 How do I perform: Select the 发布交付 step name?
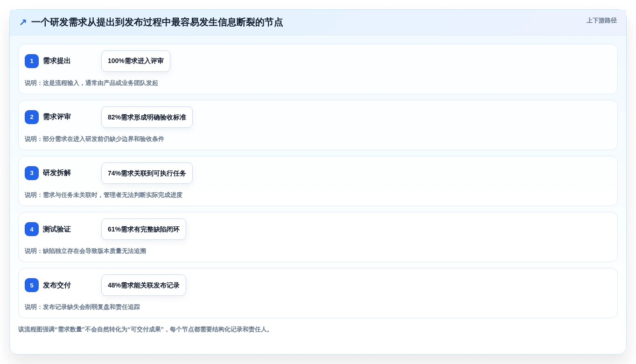(x=57, y=285)
